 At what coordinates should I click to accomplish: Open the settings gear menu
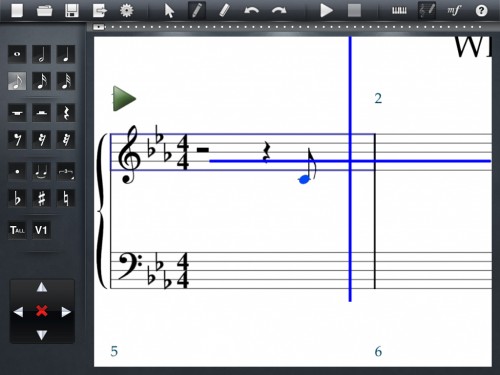(x=127, y=11)
